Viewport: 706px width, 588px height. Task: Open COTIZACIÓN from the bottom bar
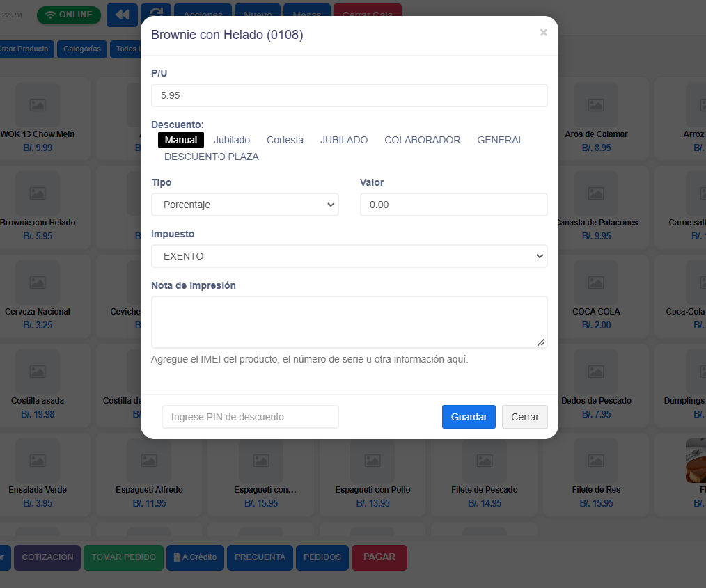point(47,557)
